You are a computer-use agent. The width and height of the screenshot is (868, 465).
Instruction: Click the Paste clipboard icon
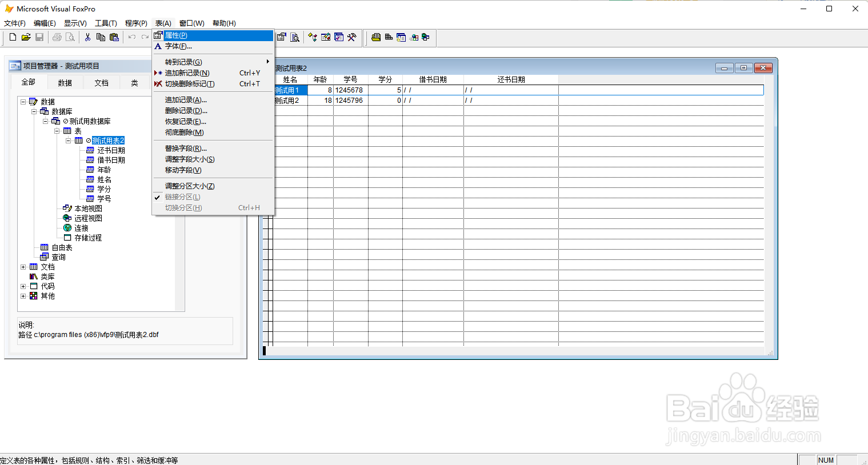coord(114,37)
